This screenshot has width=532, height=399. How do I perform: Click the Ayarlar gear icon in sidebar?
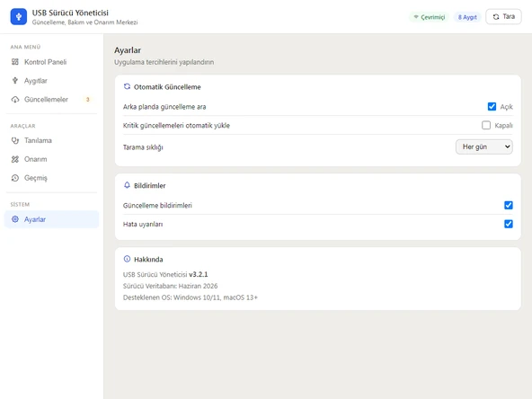pyautogui.click(x=15, y=219)
